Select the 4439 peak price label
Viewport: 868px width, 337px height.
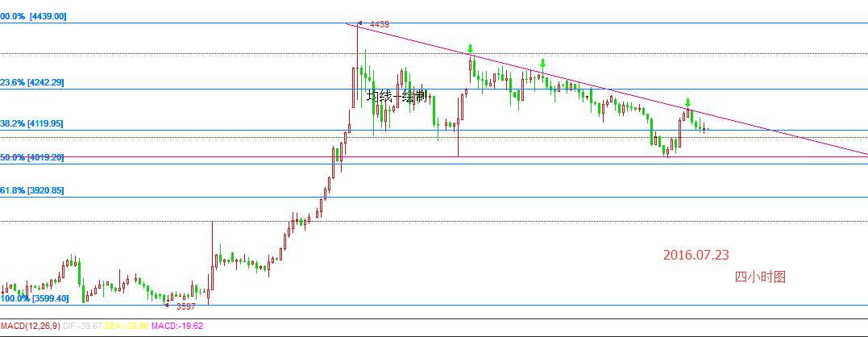pyautogui.click(x=380, y=25)
